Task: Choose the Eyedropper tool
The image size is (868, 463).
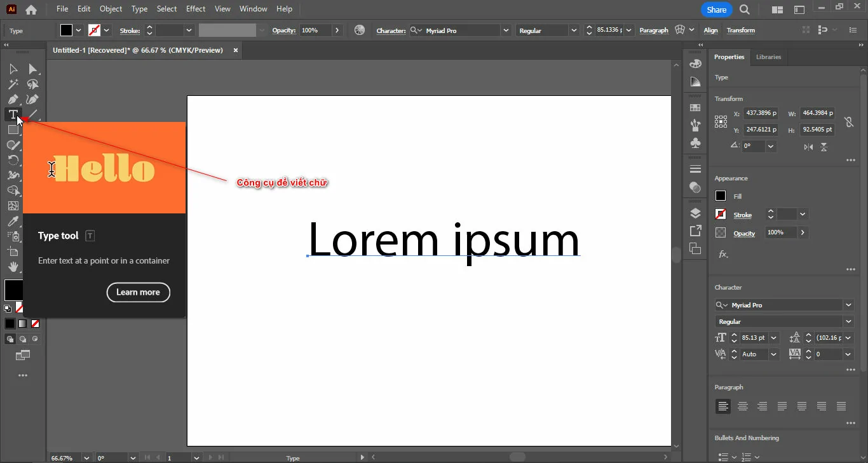Action: (x=13, y=221)
